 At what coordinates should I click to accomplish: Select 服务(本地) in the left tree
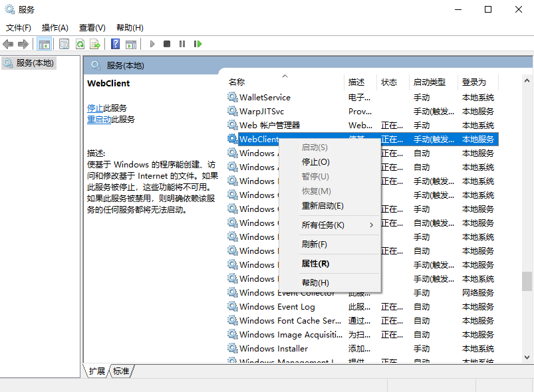click(x=35, y=63)
